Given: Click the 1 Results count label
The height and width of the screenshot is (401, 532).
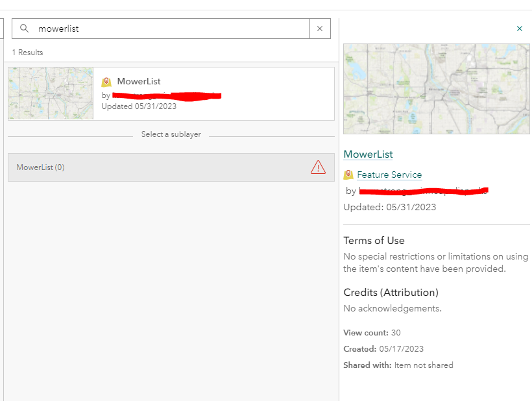Looking at the screenshot, I should tap(27, 53).
